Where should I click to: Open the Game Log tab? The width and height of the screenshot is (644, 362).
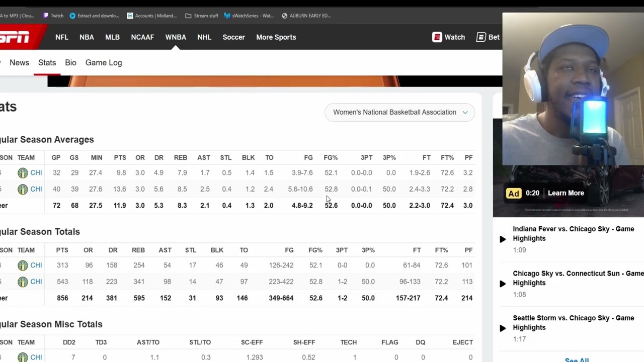pos(104,63)
